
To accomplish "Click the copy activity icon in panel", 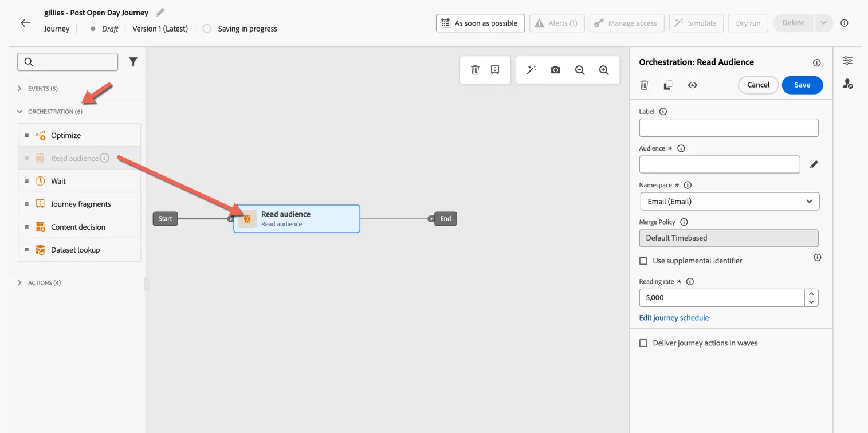I will point(668,85).
